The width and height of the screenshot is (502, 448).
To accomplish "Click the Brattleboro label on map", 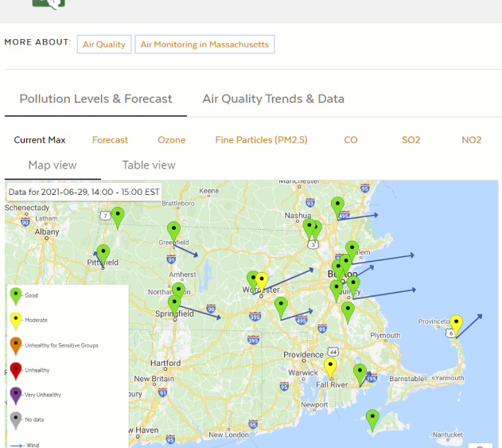I will click(178, 204).
